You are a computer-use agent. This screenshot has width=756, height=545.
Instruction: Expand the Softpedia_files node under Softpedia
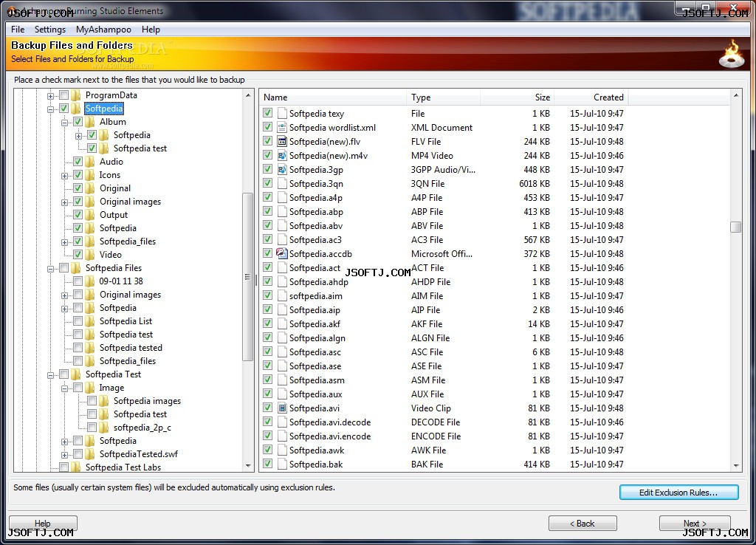[65, 242]
